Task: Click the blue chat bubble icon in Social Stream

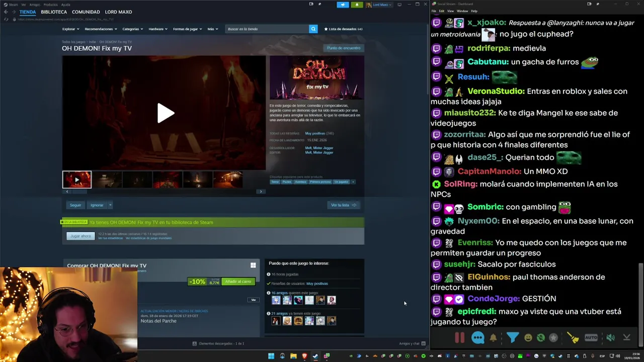Action: click(x=477, y=337)
